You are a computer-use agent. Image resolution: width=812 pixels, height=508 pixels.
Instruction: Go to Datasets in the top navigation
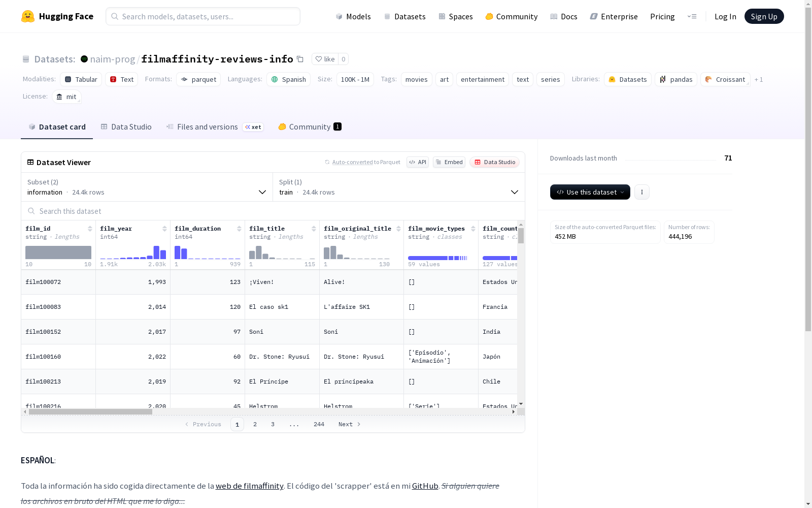pos(404,16)
